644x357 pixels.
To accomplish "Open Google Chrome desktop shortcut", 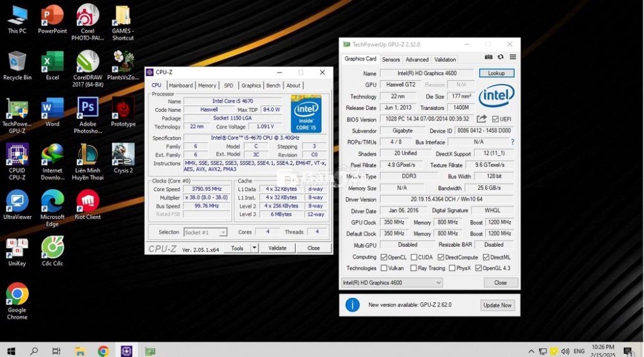I will 17,301.
